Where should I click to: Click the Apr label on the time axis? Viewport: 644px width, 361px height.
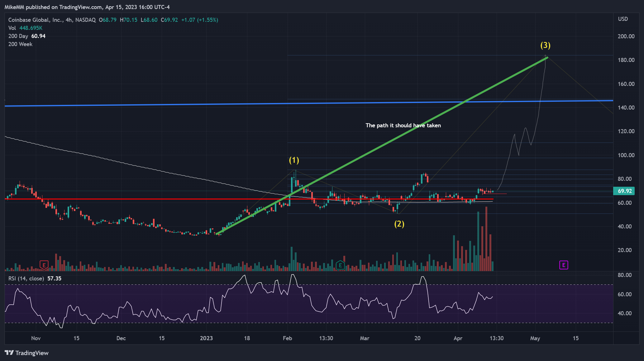[x=458, y=338]
